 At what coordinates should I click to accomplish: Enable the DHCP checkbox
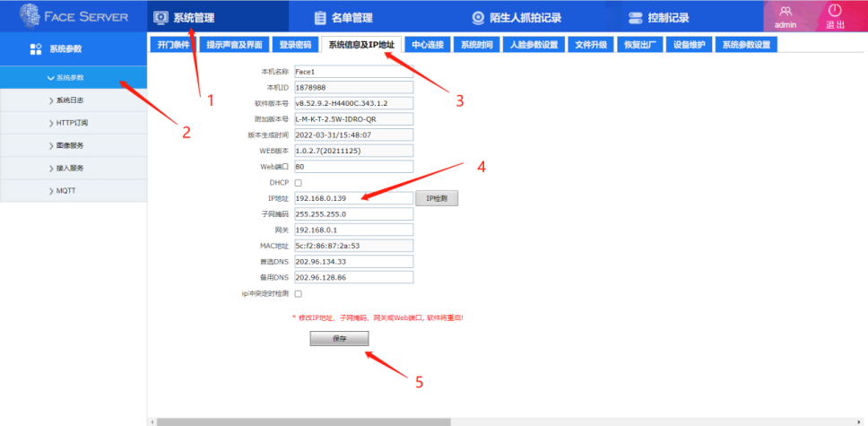coord(299,183)
